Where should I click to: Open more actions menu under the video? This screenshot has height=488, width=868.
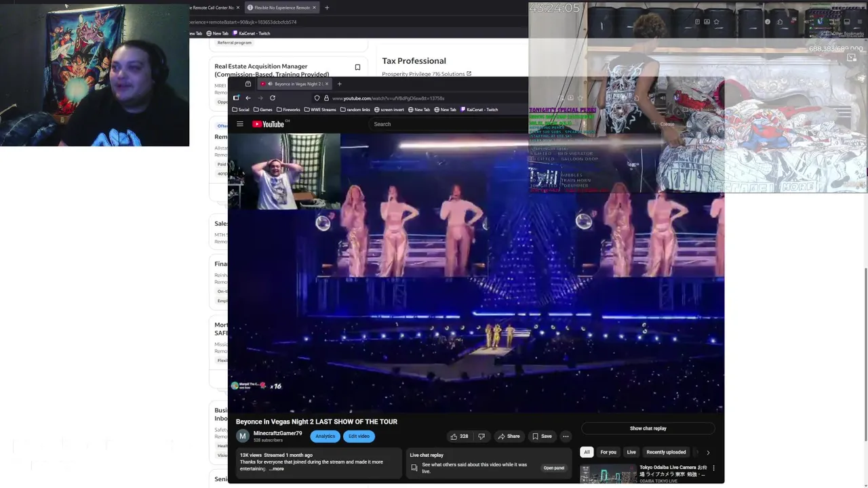click(x=566, y=436)
